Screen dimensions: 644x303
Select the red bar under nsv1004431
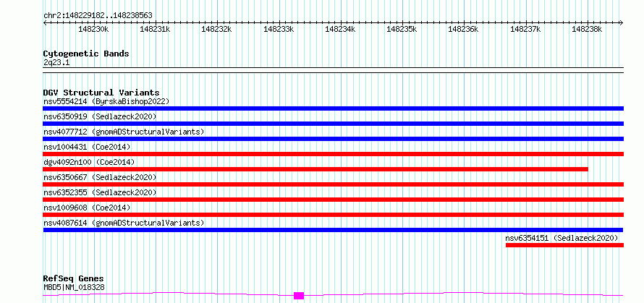tap(333, 154)
